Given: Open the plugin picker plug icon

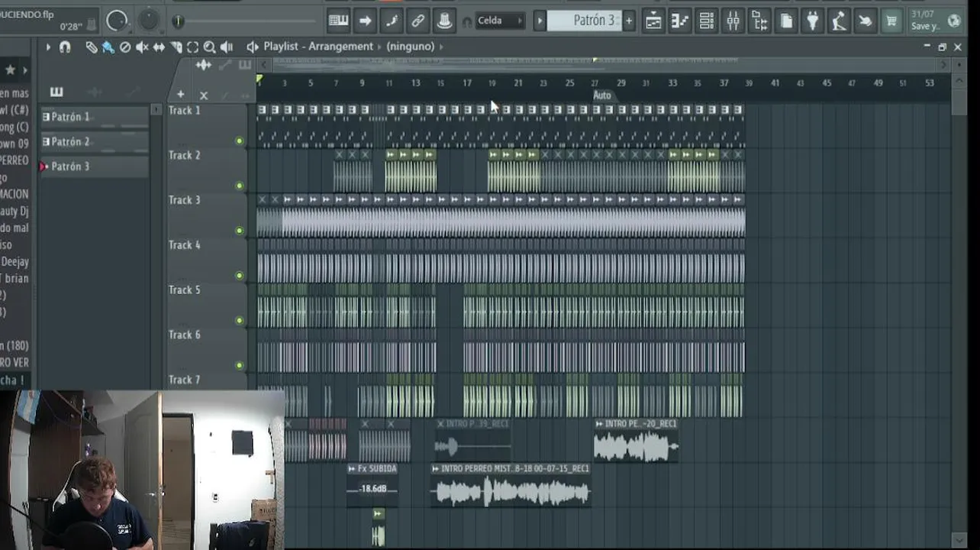Looking at the screenshot, I should pos(813,21).
